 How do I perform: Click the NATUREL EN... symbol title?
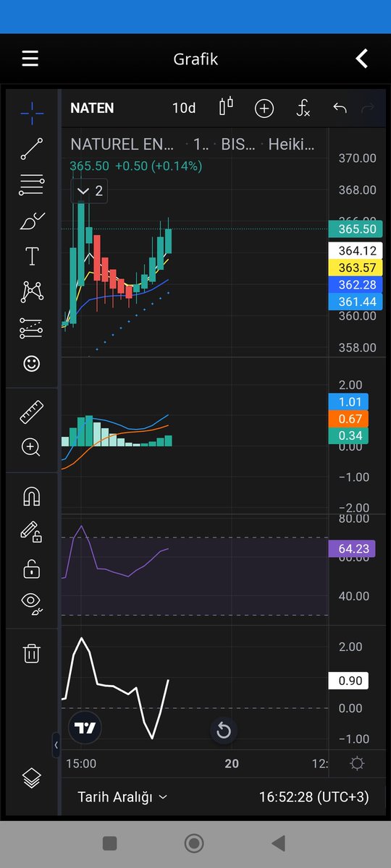[121, 145]
